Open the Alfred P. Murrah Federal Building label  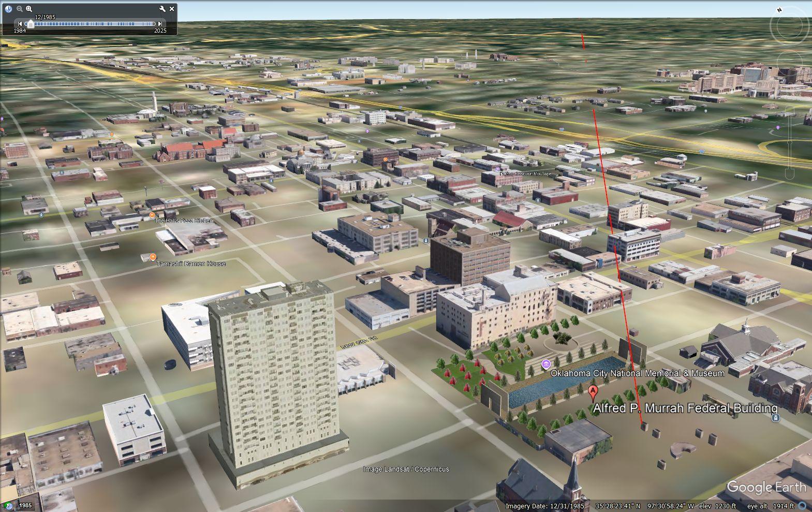tap(685, 408)
